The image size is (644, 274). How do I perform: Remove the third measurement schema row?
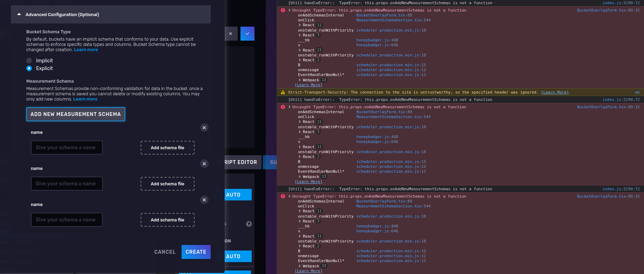click(204, 200)
